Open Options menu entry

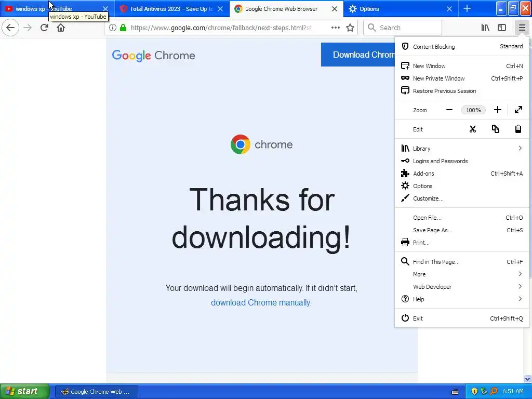461,186
